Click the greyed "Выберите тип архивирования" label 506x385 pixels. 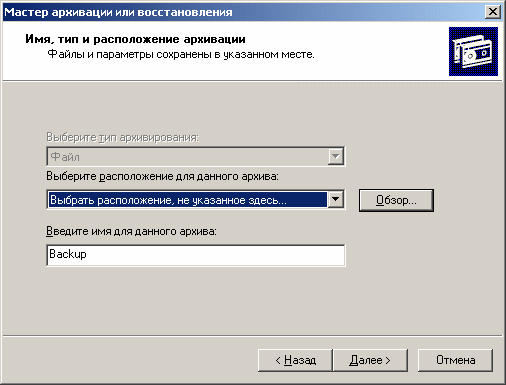tap(122, 137)
